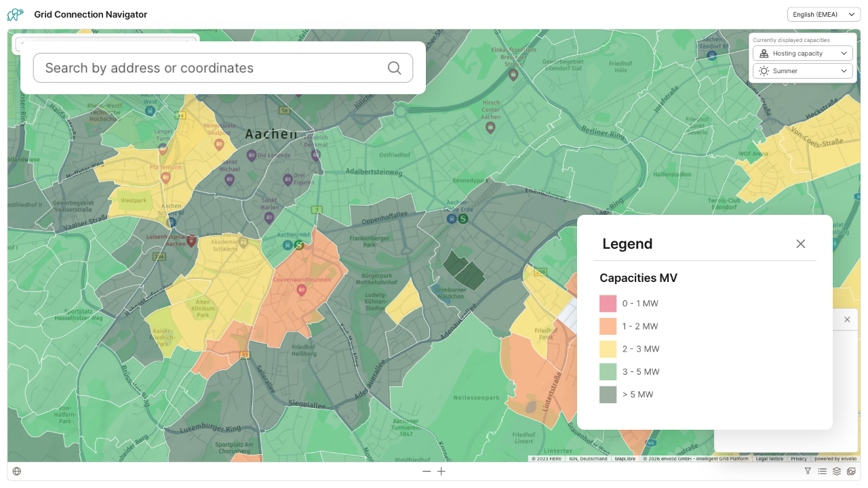This screenshot has width=868, height=488.
Task: Open the Privacy link
Action: coord(799,459)
